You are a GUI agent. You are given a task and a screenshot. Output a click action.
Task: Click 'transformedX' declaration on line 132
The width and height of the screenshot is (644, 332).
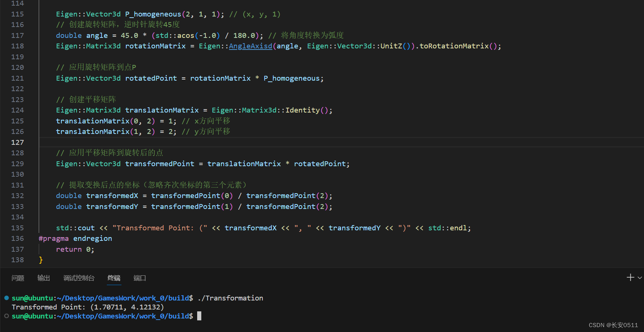coord(112,196)
